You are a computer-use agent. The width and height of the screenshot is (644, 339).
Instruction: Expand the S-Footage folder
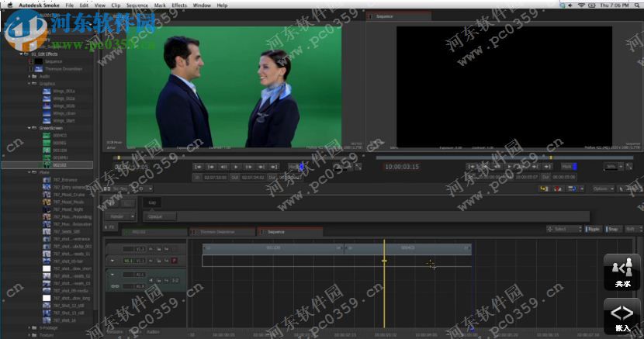click(x=29, y=327)
